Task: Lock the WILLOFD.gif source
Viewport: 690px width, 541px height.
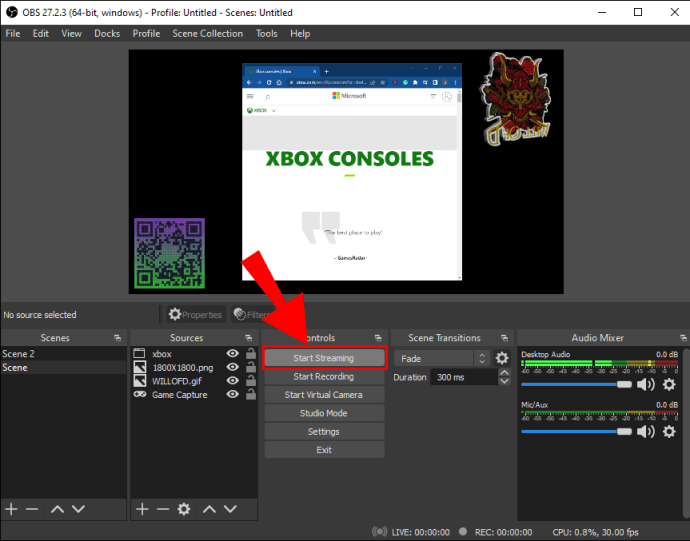Action: pos(251,380)
